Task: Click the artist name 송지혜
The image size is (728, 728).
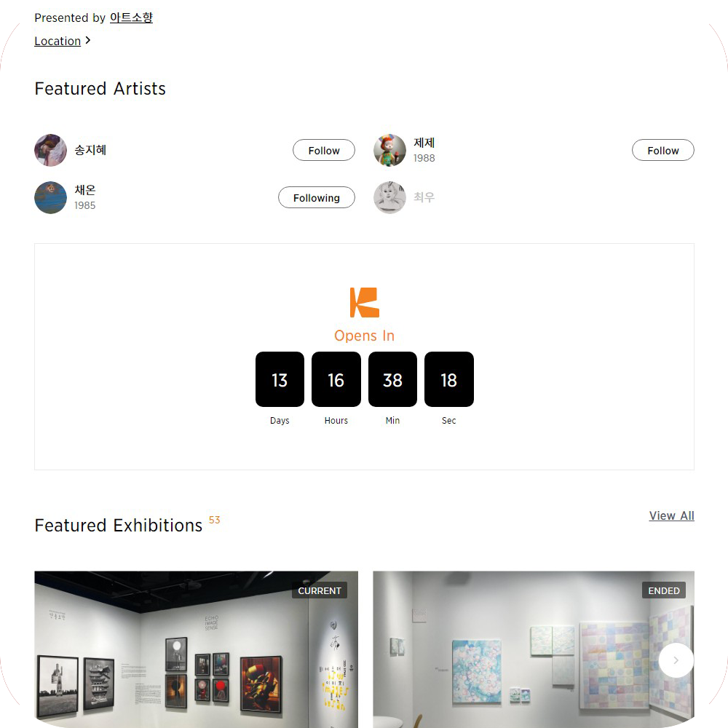Action: point(90,150)
